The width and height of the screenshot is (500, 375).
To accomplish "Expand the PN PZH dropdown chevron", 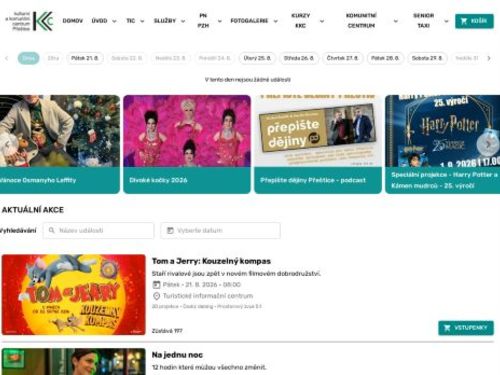I will [x=219, y=21].
